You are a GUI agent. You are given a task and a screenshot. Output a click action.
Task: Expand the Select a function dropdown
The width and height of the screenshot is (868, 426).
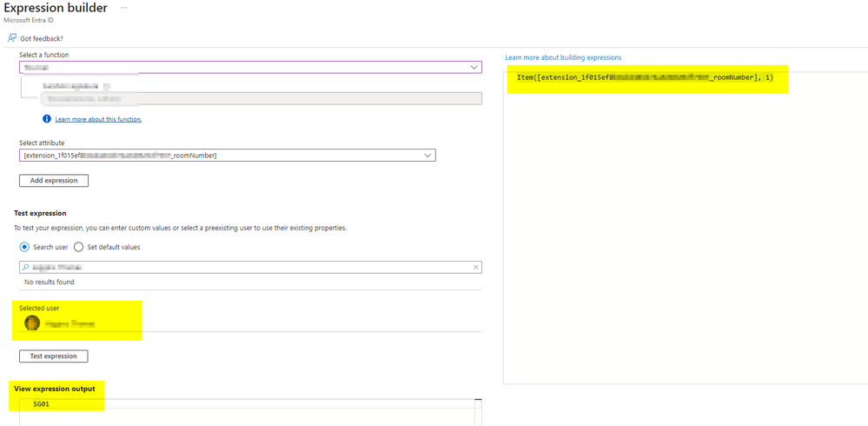coord(250,67)
